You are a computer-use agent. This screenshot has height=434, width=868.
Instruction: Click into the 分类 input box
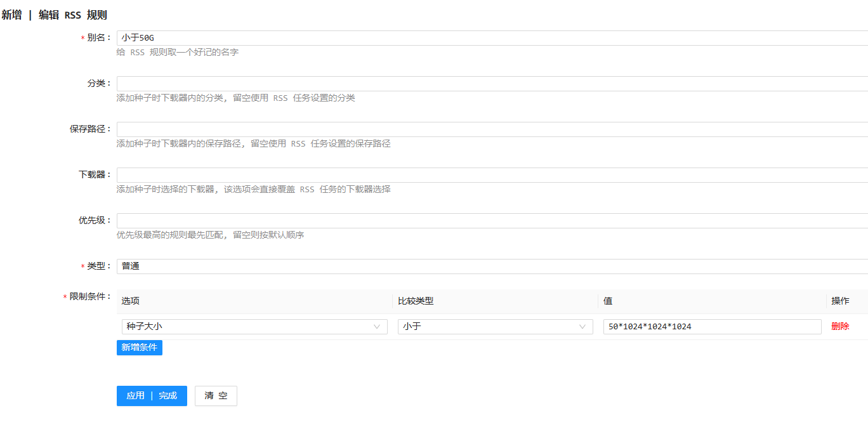(492, 84)
